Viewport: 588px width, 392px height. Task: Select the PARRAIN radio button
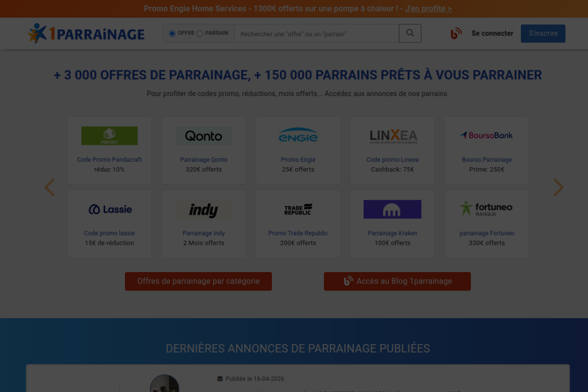200,34
